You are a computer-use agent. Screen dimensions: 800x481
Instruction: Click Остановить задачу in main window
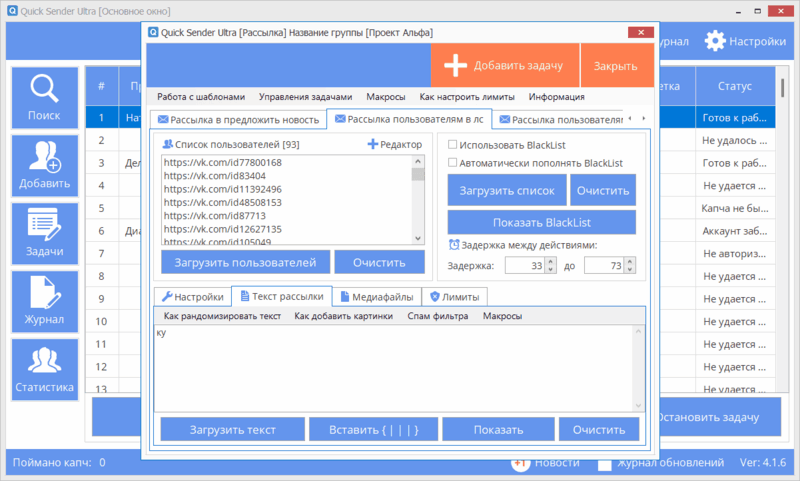719,417
